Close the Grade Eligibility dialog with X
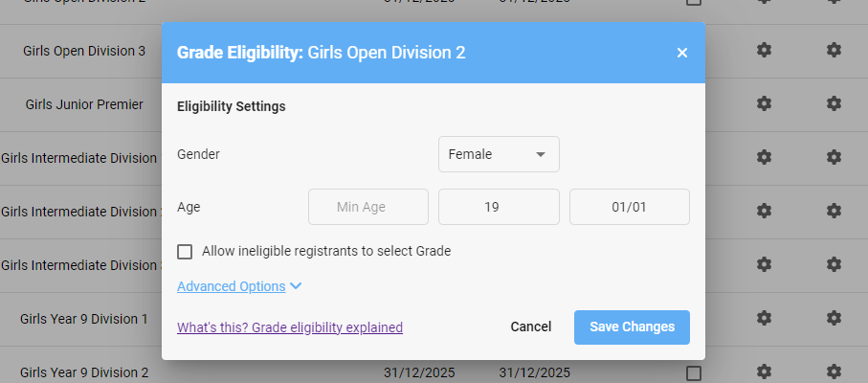This screenshot has height=383, width=868. (682, 53)
